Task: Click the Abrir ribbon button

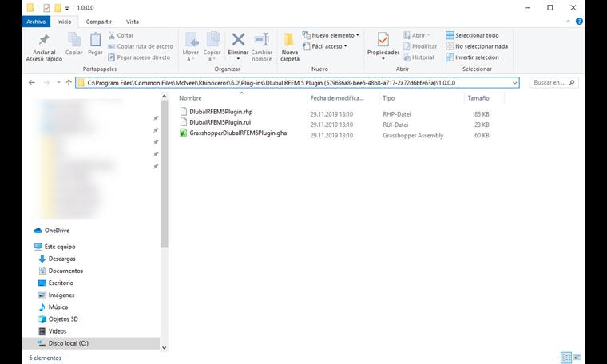Action: point(417,35)
